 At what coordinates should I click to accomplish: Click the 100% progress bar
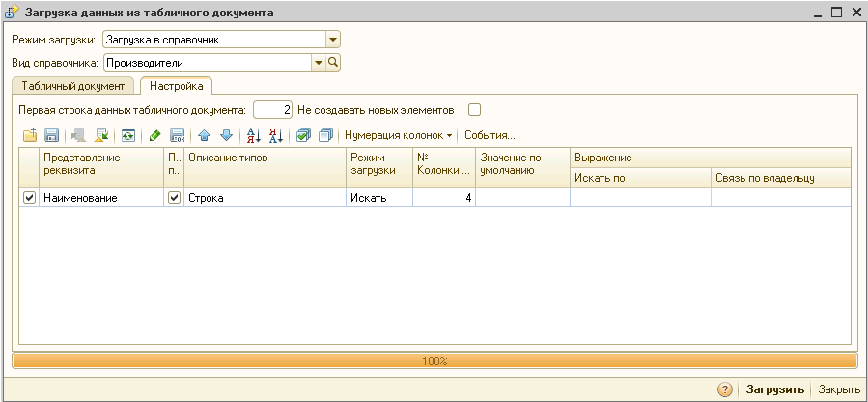coord(434,361)
